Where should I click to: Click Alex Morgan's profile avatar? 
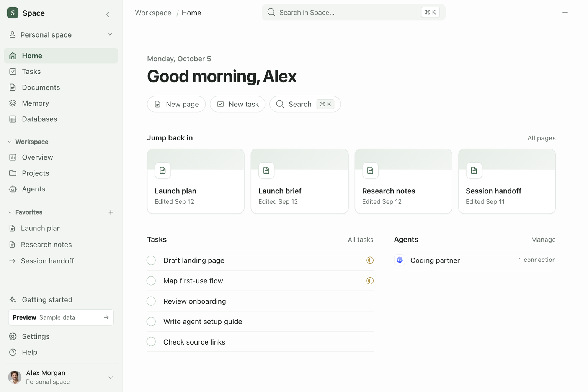click(15, 377)
